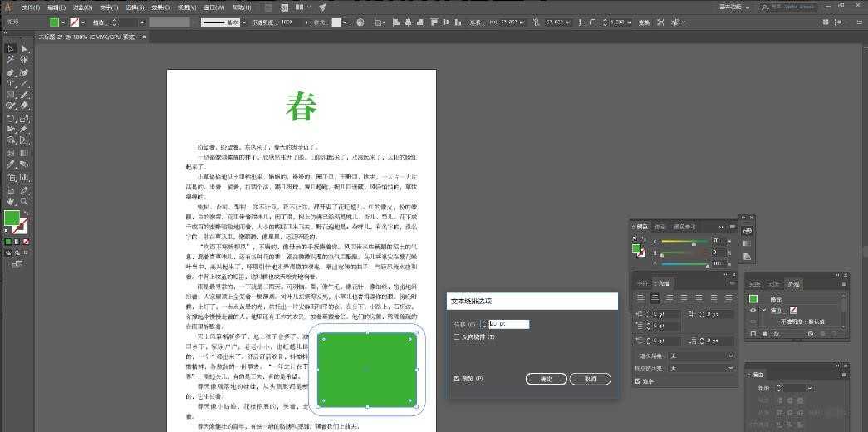Select the Eyedropper tool

coord(10,164)
